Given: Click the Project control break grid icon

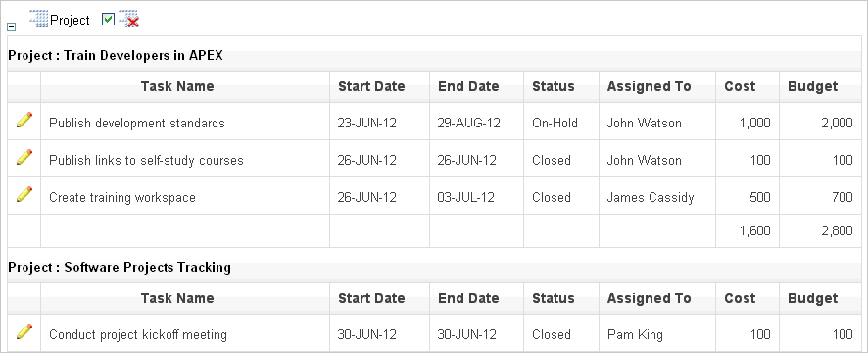Looking at the screenshot, I should [39, 19].
